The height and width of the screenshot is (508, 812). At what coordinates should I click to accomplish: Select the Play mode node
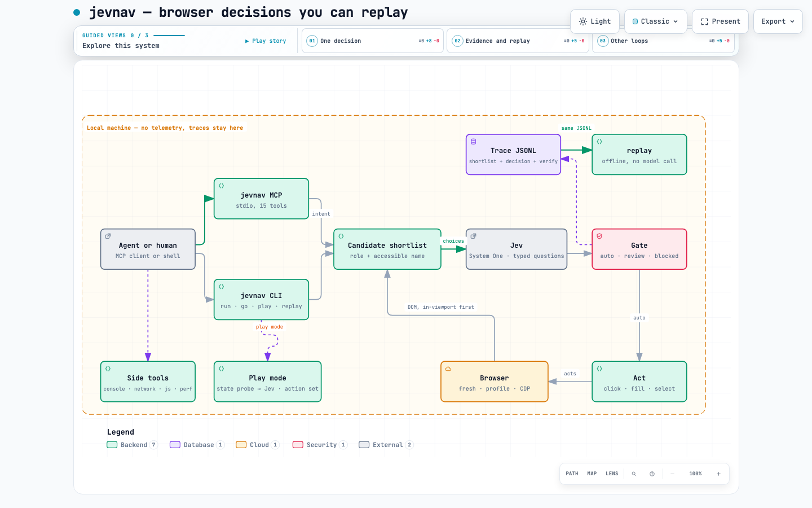click(267, 382)
